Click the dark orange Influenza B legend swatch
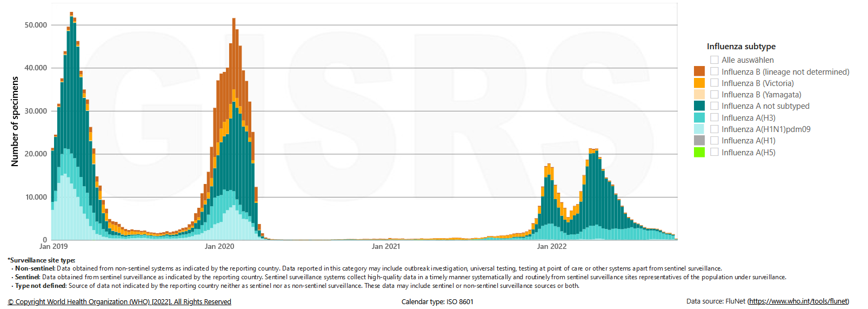This screenshot has height=309, width=868. click(699, 71)
